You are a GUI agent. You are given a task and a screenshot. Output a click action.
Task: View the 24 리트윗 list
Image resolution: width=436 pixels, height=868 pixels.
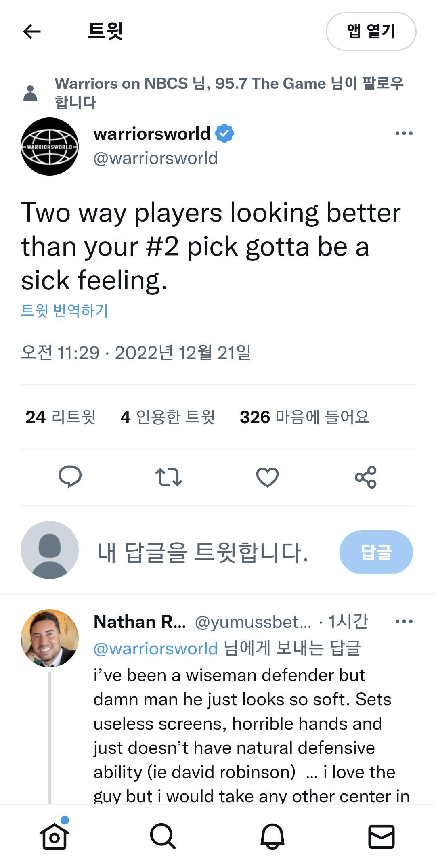[61, 417]
